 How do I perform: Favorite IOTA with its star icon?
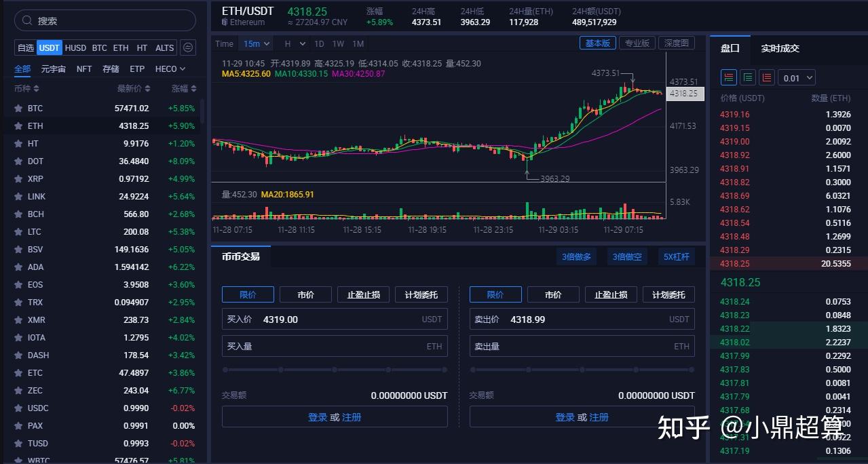point(18,337)
